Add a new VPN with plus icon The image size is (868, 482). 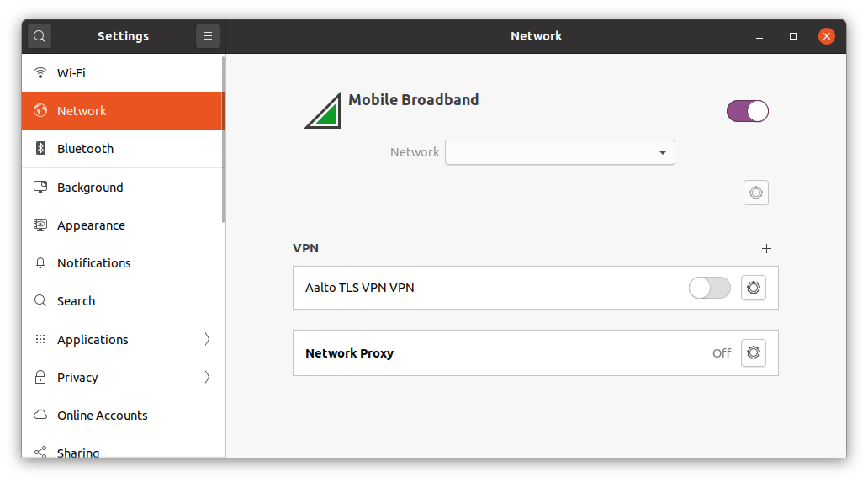766,248
